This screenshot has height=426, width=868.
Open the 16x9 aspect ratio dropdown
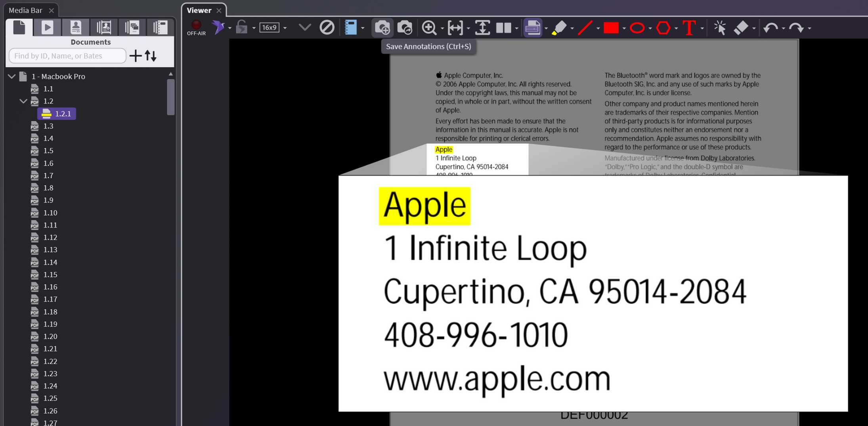coord(285,28)
